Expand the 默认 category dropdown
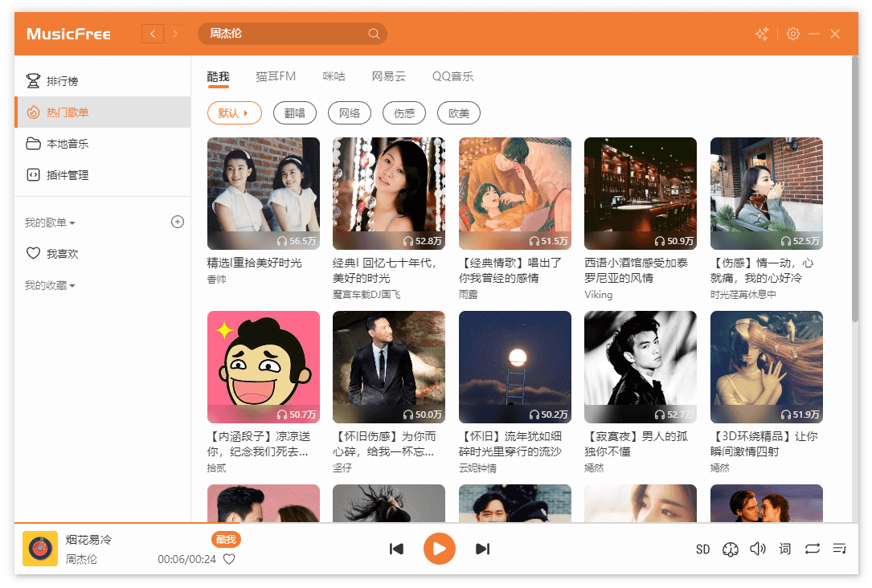This screenshot has height=588, width=872. coord(234,113)
